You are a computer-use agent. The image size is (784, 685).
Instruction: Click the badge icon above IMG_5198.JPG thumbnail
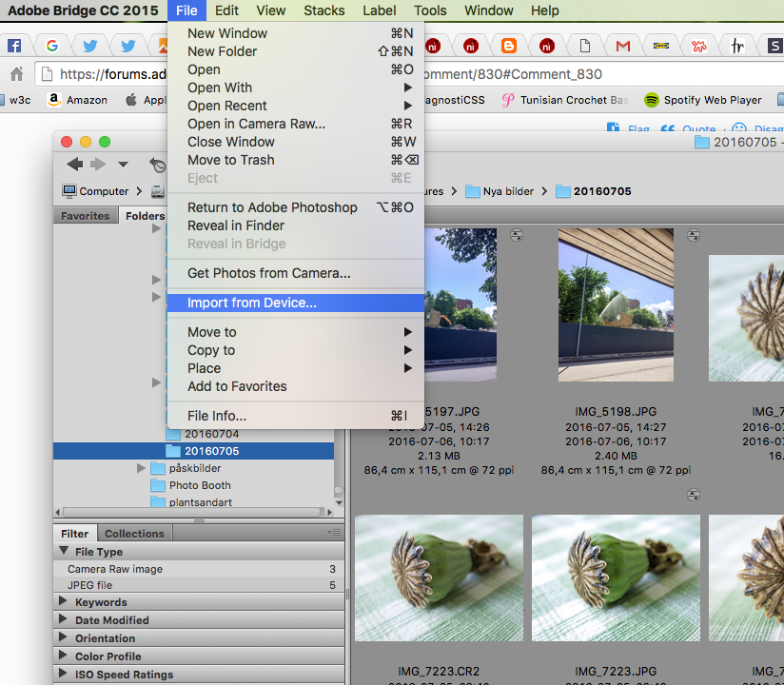pyautogui.click(x=694, y=235)
